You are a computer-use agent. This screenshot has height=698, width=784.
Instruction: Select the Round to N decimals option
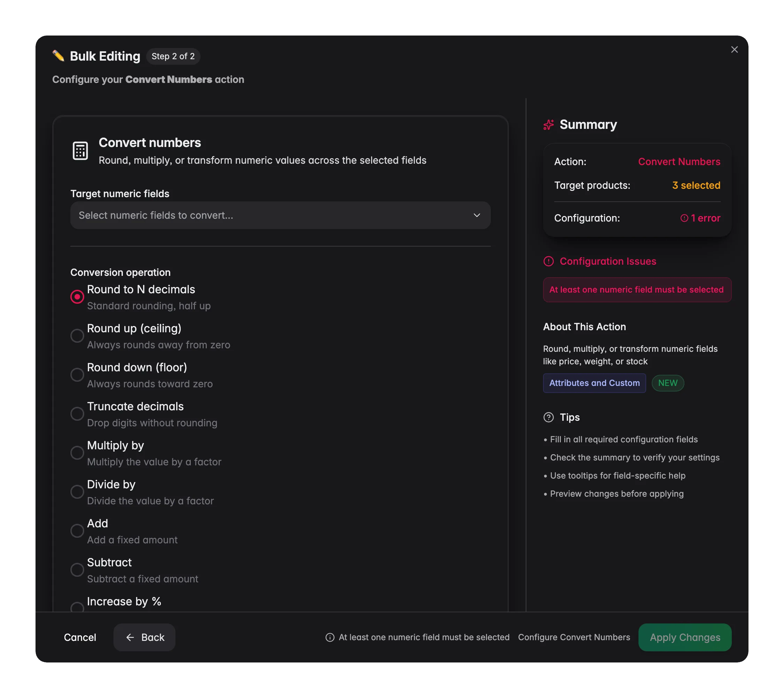[77, 297]
